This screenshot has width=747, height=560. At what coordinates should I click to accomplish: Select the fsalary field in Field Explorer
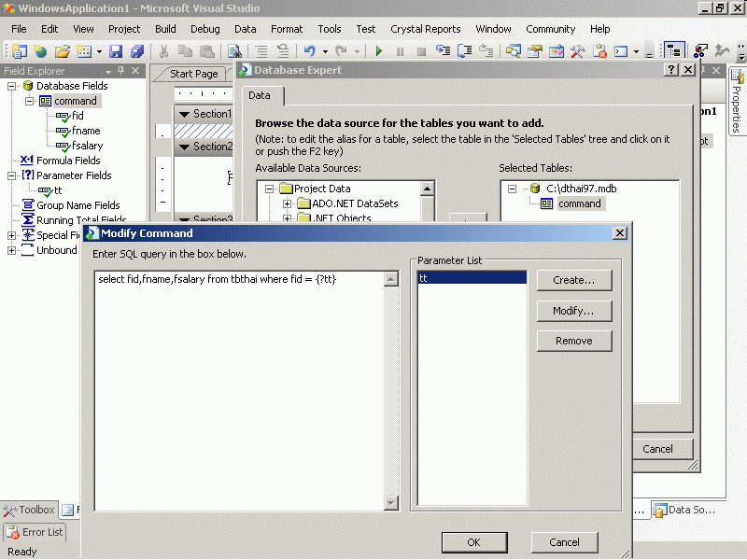pyautogui.click(x=87, y=146)
